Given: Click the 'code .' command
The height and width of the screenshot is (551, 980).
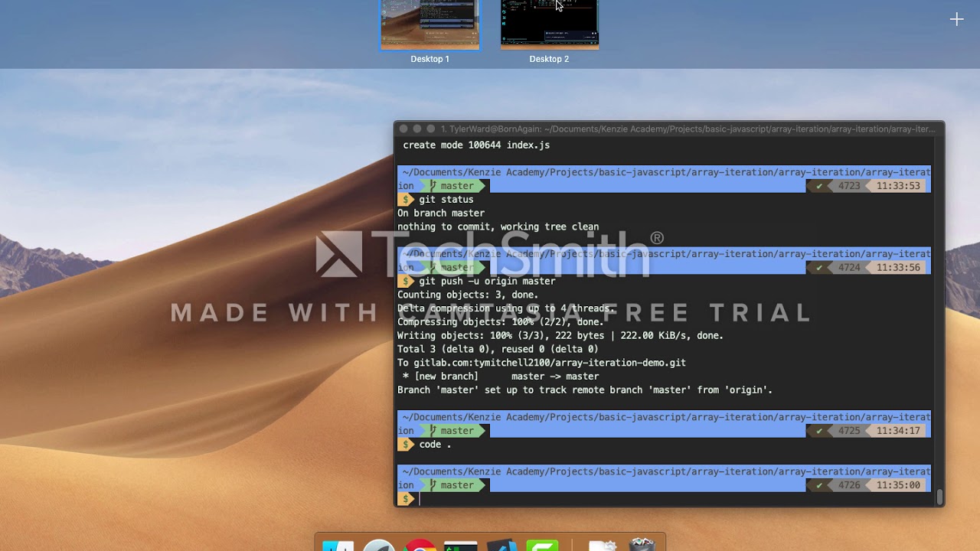Looking at the screenshot, I should pos(435,445).
